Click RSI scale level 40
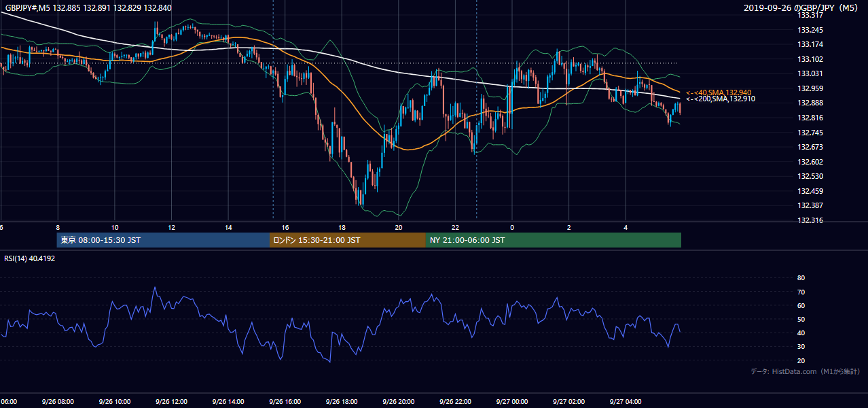Image resolution: width=868 pixels, height=408 pixels. [x=801, y=333]
